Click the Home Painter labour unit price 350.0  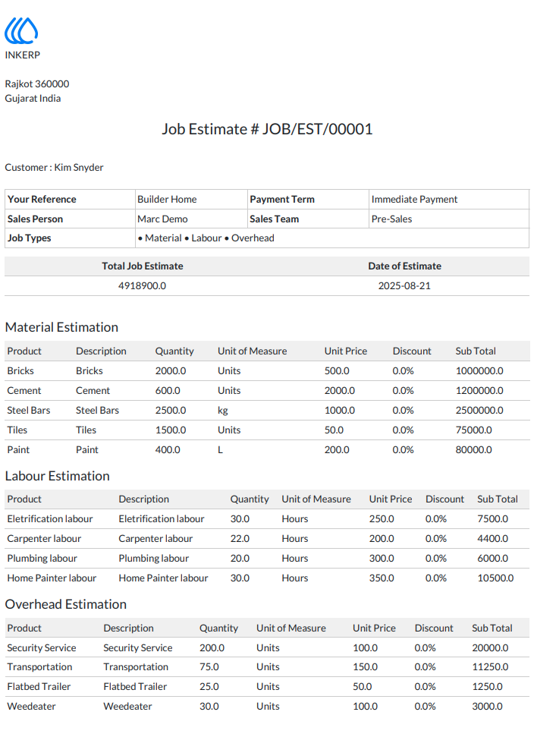point(382,578)
